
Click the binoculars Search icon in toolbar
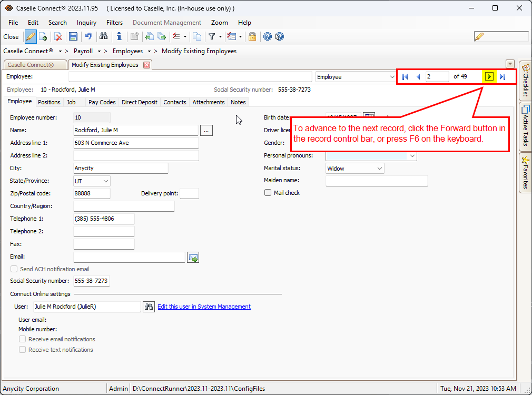[x=103, y=37]
